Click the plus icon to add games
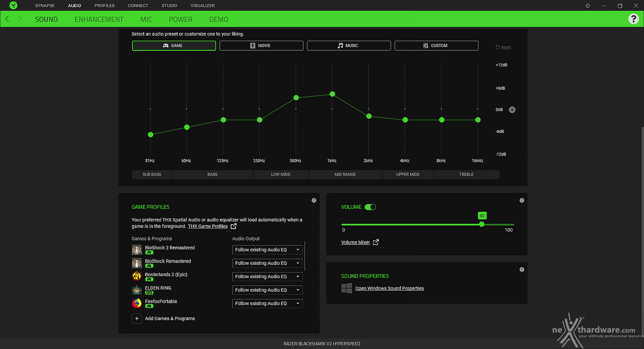The width and height of the screenshot is (644, 349). pos(137,318)
